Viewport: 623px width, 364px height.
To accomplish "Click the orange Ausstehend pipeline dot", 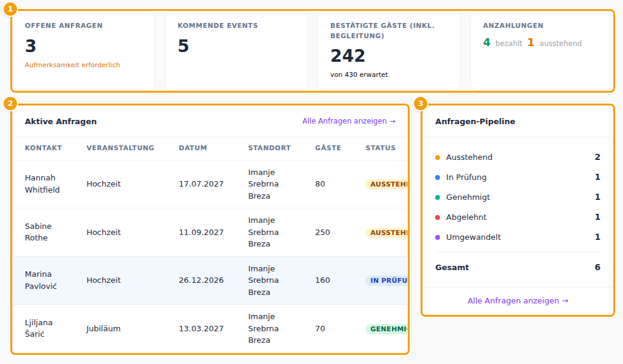I will 438,157.
